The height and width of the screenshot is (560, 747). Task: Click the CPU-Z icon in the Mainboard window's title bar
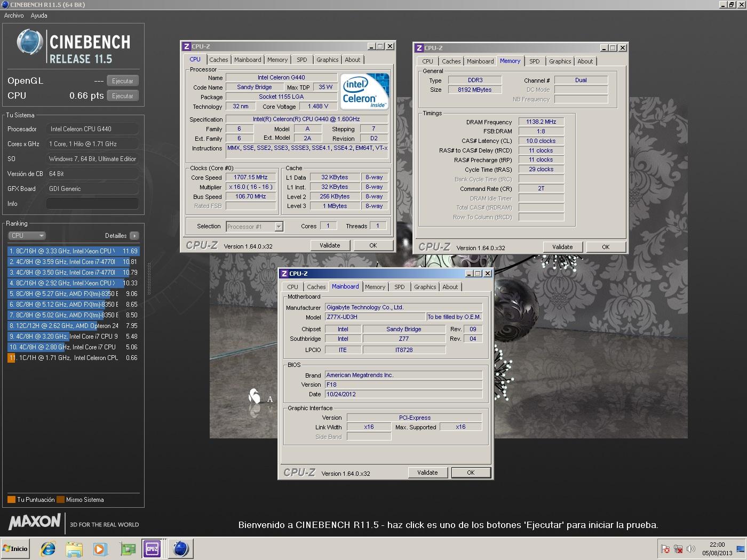284,274
